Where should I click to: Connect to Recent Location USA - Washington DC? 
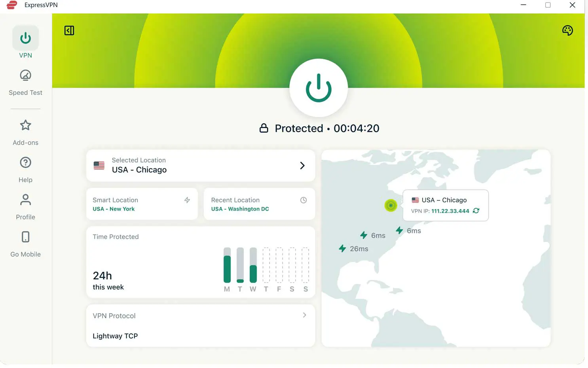point(260,204)
